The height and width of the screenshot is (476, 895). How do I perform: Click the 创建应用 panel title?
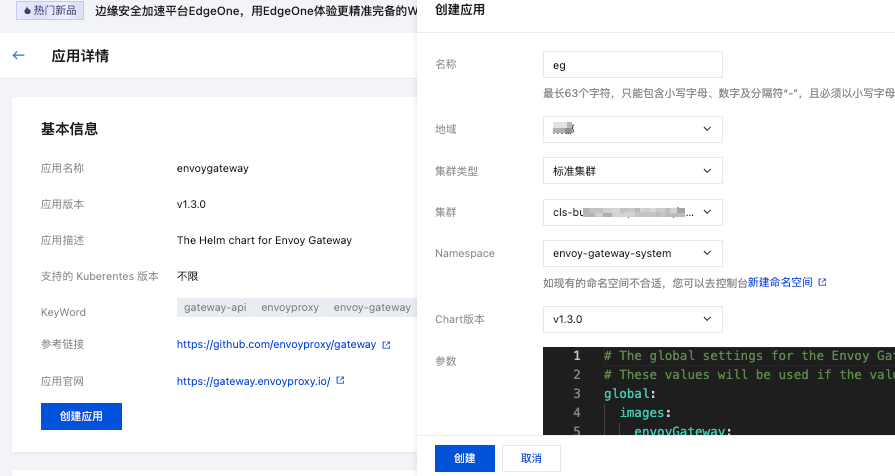tap(459, 10)
